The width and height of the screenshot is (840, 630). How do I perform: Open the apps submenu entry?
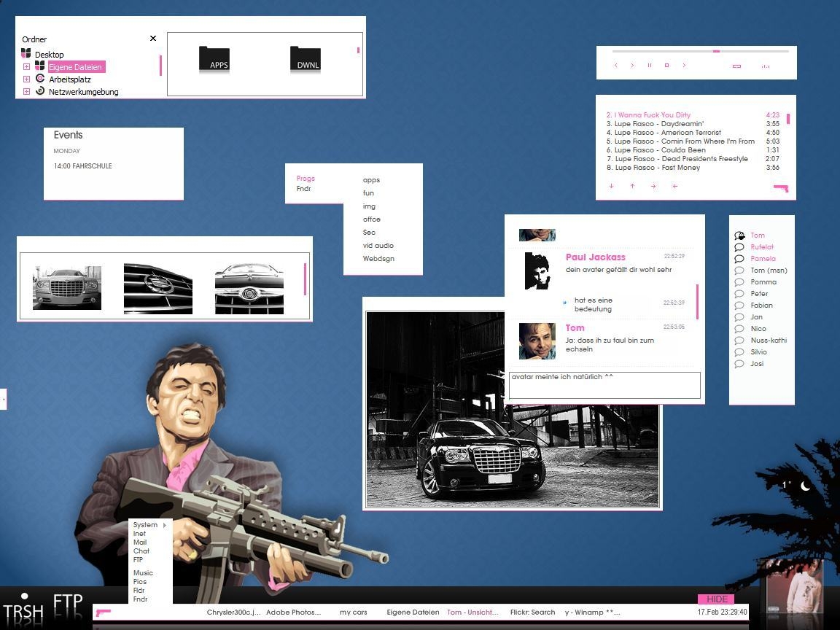point(371,180)
